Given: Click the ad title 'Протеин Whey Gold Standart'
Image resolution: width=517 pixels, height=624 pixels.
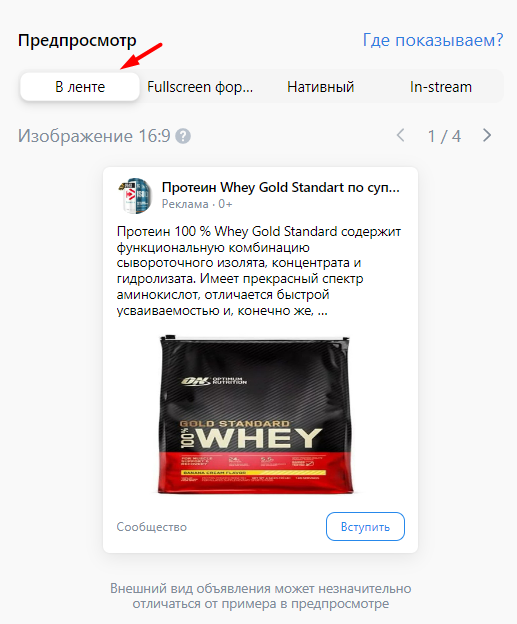Looking at the screenshot, I should pos(281,187).
